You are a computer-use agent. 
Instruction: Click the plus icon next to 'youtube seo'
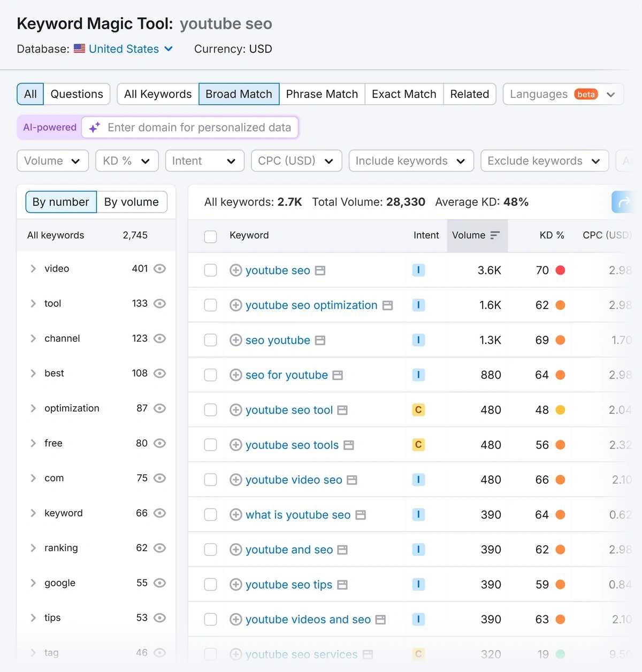pyautogui.click(x=235, y=271)
